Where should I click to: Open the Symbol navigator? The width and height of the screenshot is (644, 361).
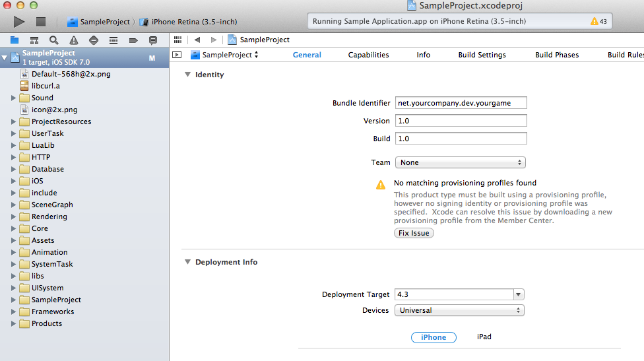click(34, 40)
